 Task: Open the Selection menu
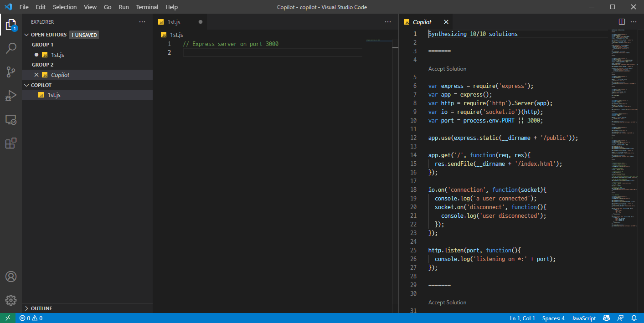coord(65,7)
